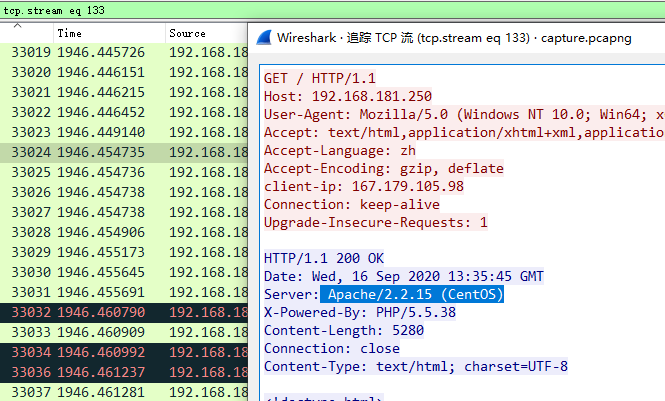Click the 'Upgrade-Insecure-Requests: 1' line
Screen dimensions: 665x401
[375, 223]
